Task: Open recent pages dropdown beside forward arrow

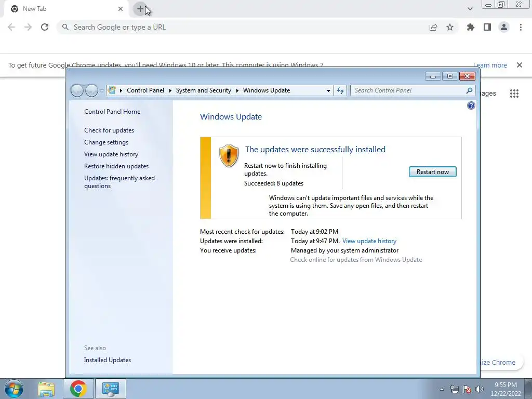Action: (102, 90)
